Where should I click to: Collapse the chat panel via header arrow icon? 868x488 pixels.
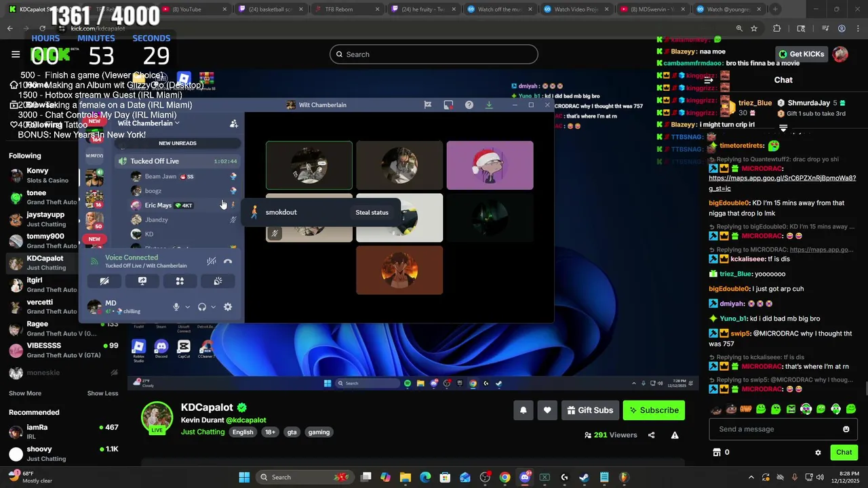[709, 80]
